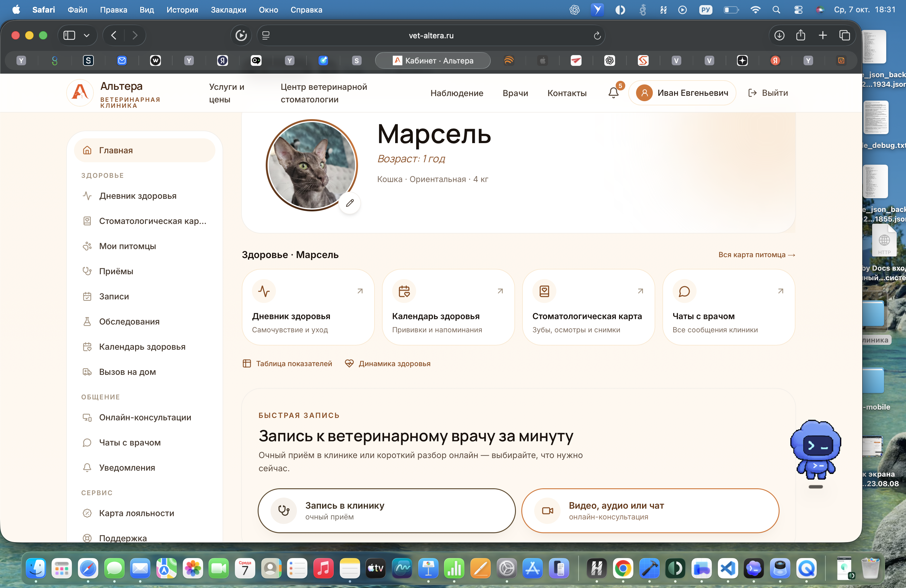The image size is (906, 588).
Task: Open Safari downloads icon
Action: tap(779, 35)
